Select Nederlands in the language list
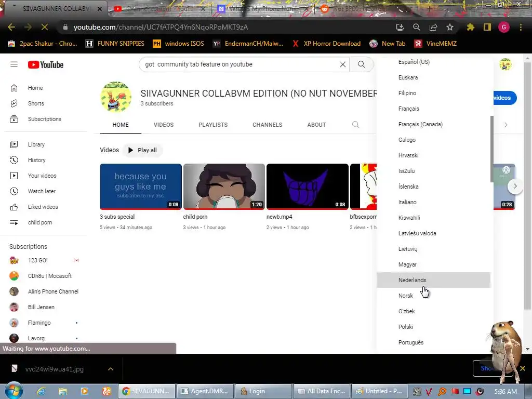This screenshot has height=399, width=532. click(x=434, y=280)
